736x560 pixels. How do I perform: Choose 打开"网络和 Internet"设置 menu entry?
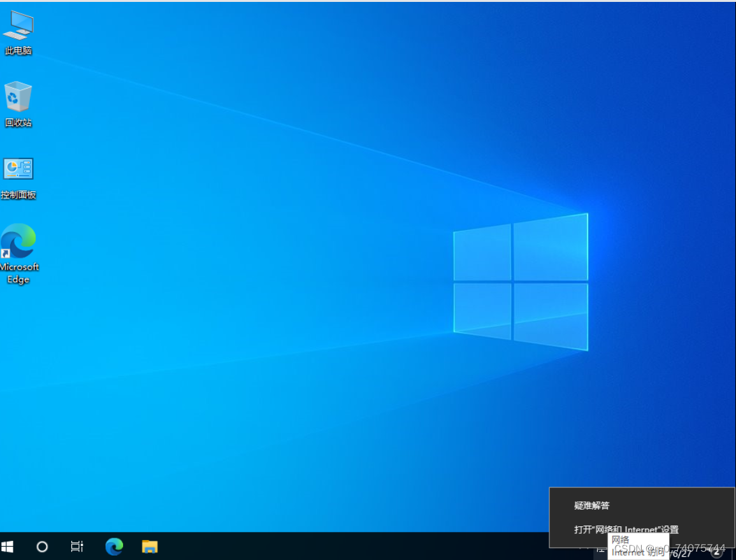(642, 529)
